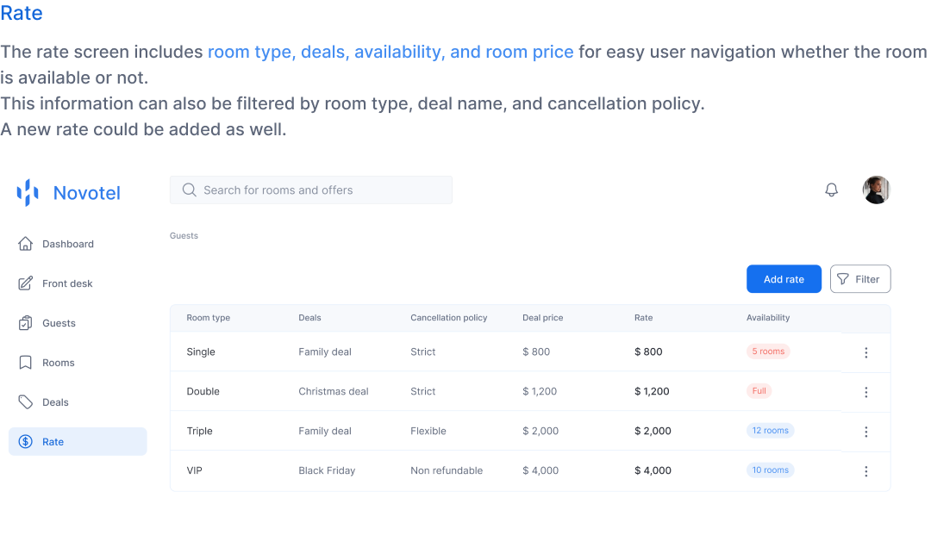Open more options for Single room row
Image resolution: width=931 pixels, height=560 pixels.
click(x=865, y=352)
